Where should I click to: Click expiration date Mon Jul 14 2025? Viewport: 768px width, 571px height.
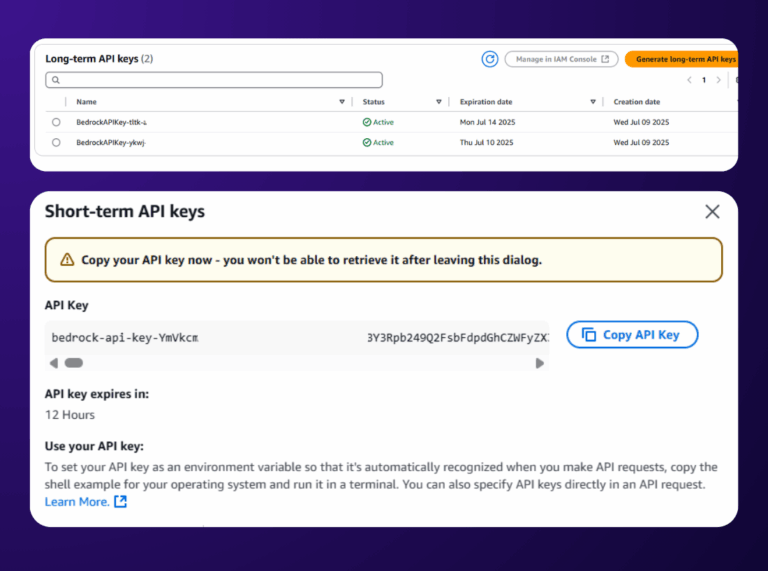[487, 122]
